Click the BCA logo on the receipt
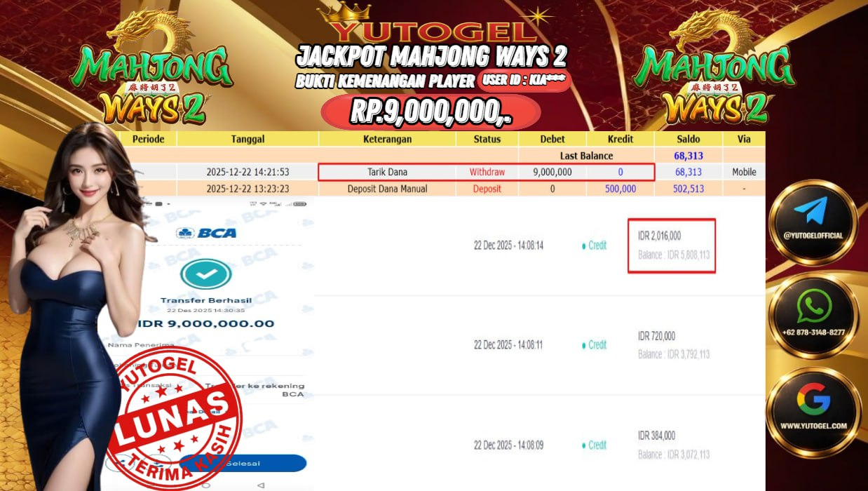This screenshot has height=491, width=868. [206, 233]
